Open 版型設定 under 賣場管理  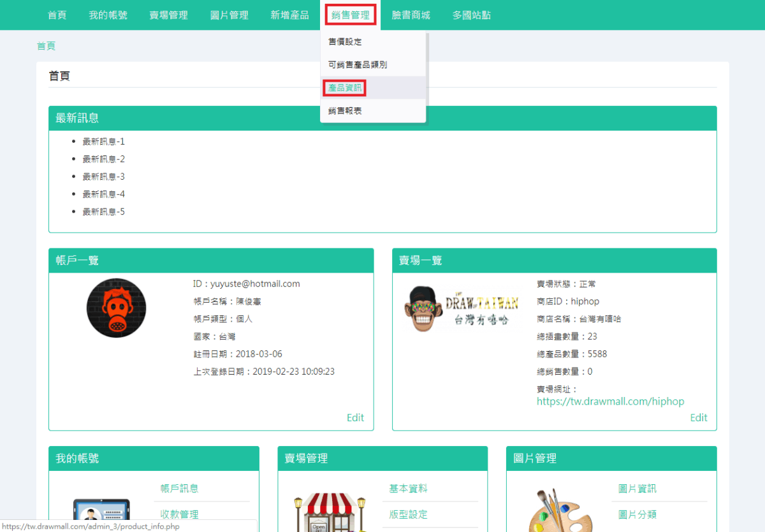407,514
